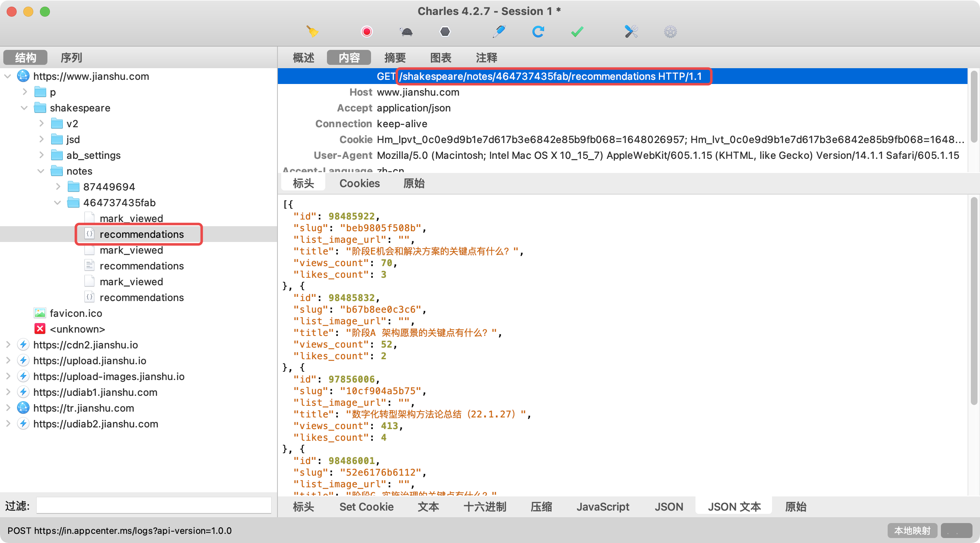Open the 摘要 tab

[395, 57]
